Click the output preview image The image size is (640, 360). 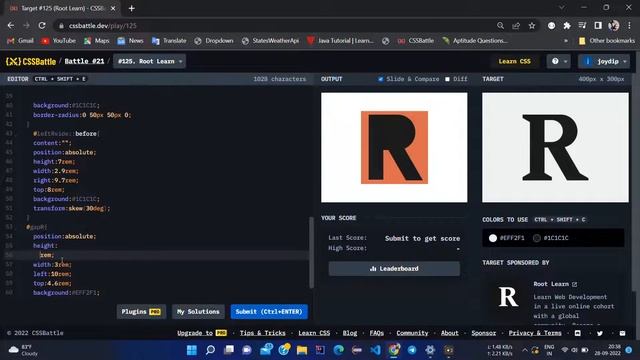[394, 147]
